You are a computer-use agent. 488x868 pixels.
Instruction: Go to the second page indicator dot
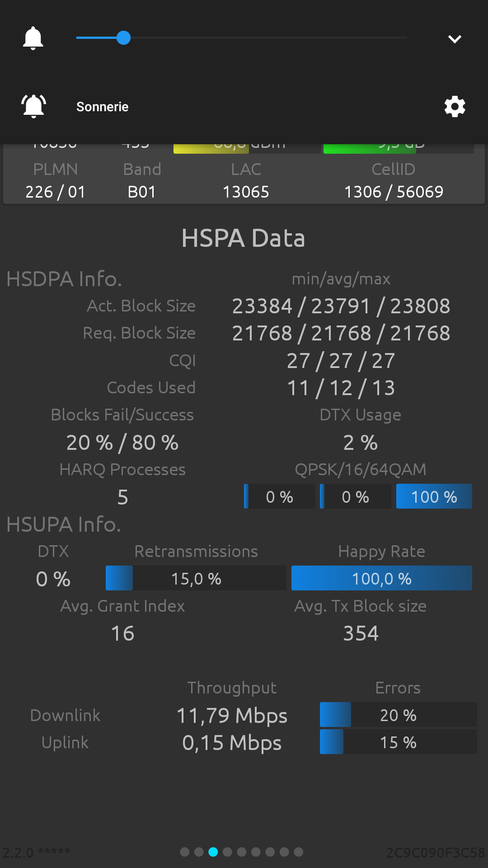point(199,852)
